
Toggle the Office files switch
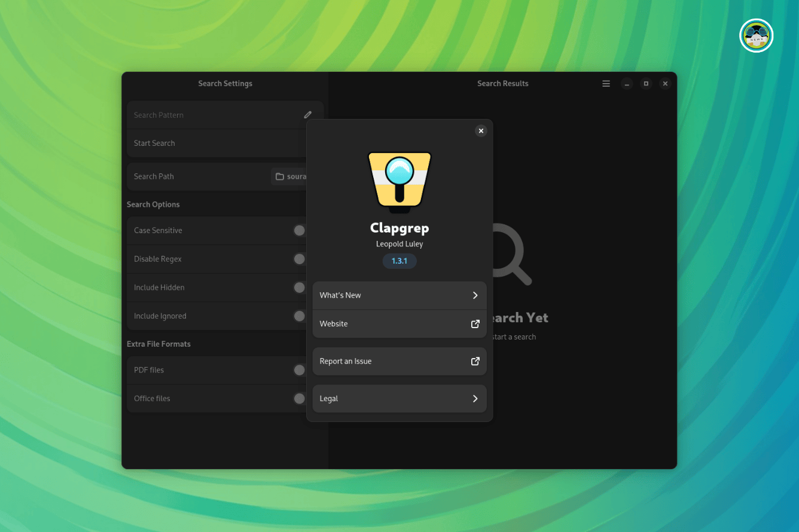(300, 399)
